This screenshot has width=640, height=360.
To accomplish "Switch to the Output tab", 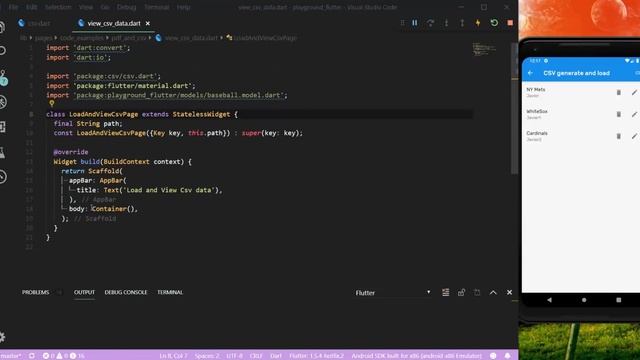I will (x=84, y=292).
